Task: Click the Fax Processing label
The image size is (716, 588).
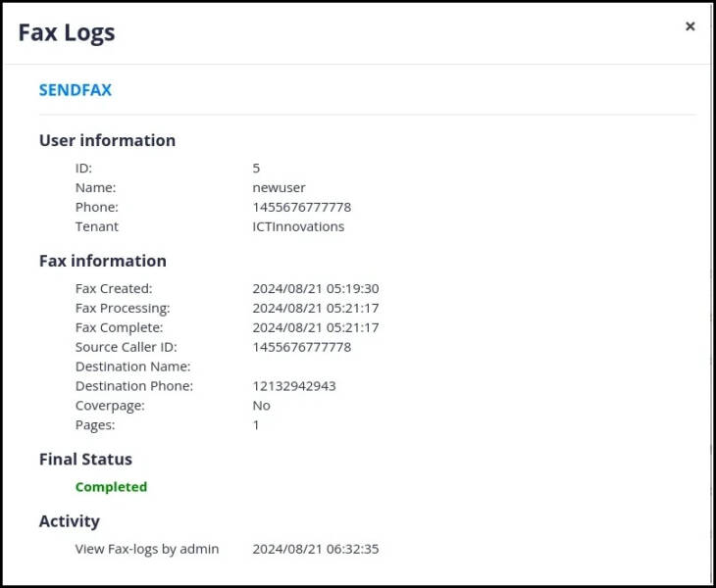Action: [123, 309]
